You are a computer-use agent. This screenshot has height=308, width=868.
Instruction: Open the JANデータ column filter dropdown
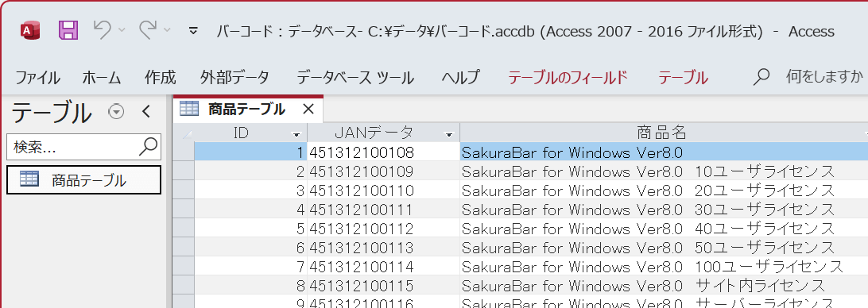(450, 134)
